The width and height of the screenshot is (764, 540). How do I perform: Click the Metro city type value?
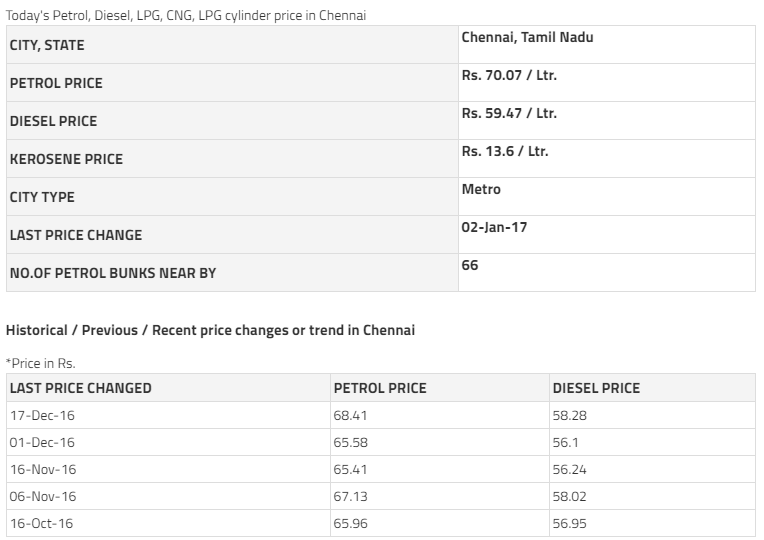point(481,190)
